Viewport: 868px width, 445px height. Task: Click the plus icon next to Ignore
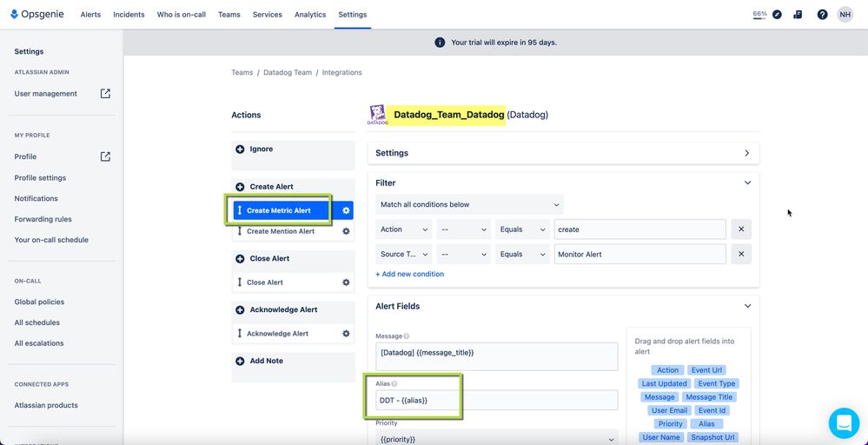pyautogui.click(x=240, y=149)
